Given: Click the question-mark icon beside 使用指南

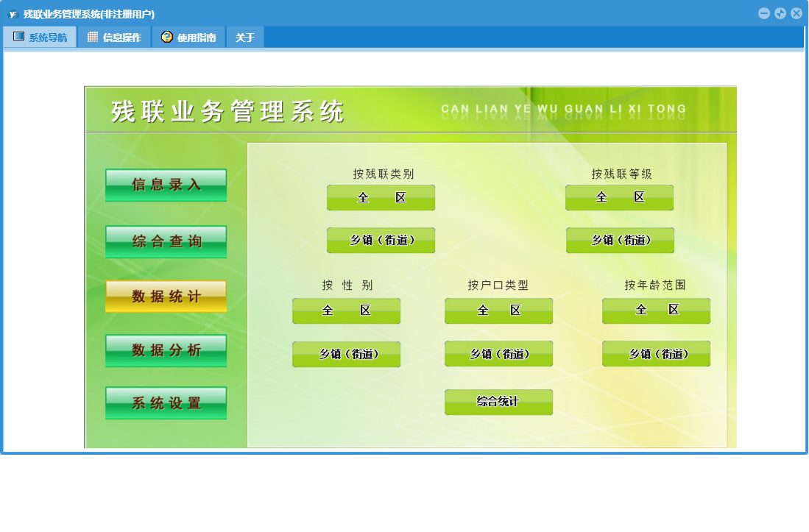Looking at the screenshot, I should (166, 37).
